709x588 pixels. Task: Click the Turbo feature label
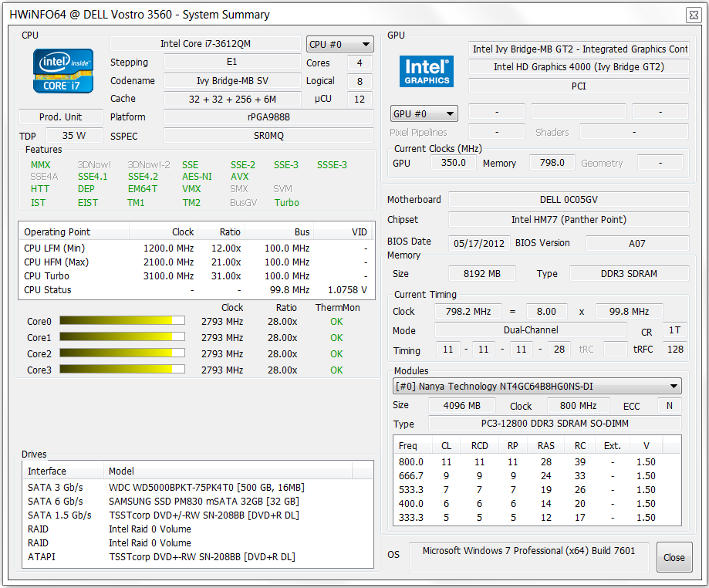coord(287,203)
